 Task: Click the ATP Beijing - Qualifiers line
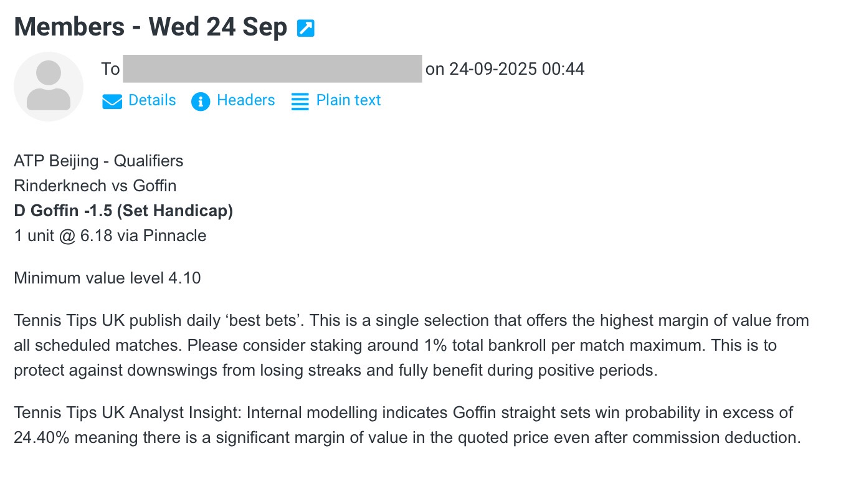click(98, 161)
